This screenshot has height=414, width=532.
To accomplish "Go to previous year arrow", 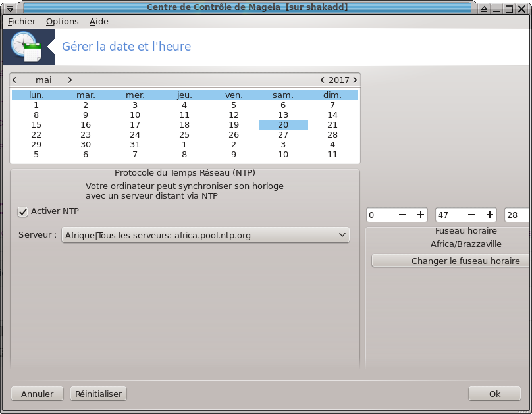I will 322,80.
